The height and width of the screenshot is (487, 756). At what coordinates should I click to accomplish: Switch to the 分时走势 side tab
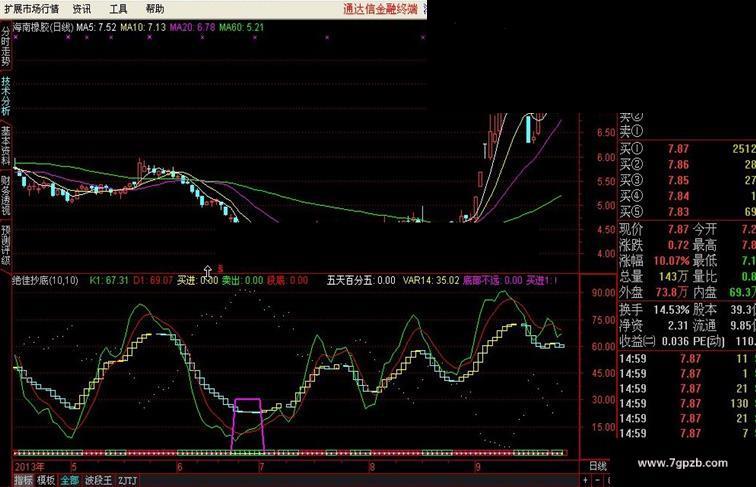click(x=5, y=46)
